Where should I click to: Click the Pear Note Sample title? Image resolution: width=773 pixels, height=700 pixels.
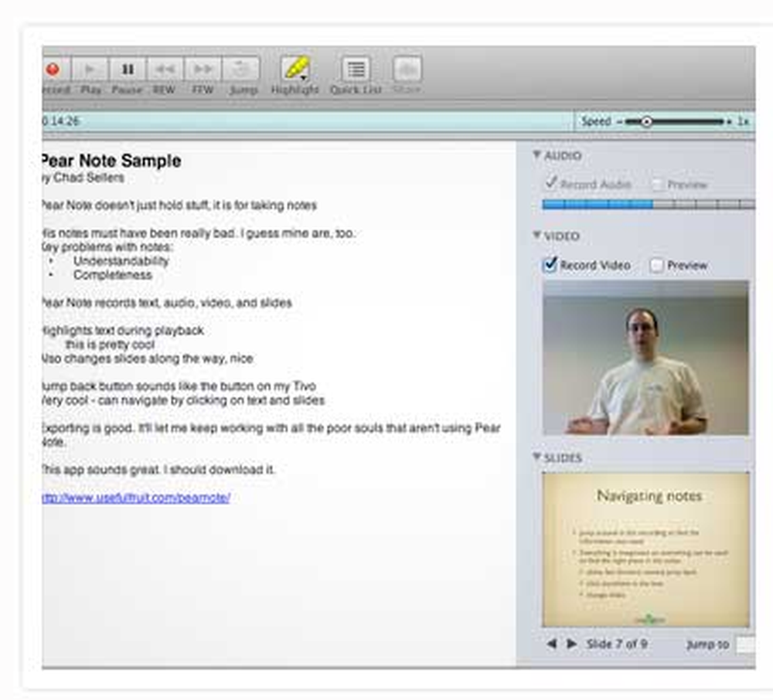tap(112, 161)
